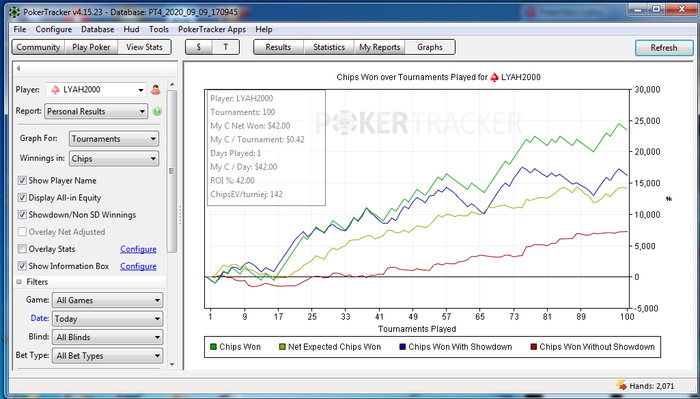
Task: Open the My Reports view
Action: [379, 47]
